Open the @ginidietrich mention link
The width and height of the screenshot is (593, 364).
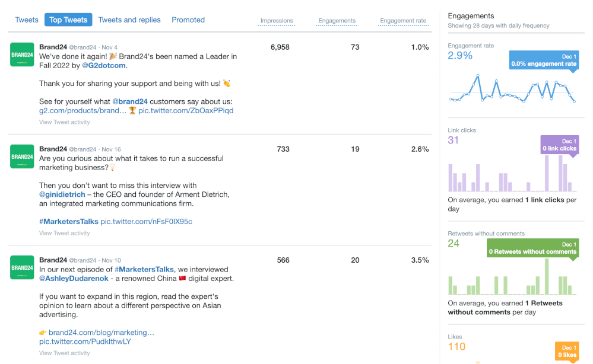62,194
